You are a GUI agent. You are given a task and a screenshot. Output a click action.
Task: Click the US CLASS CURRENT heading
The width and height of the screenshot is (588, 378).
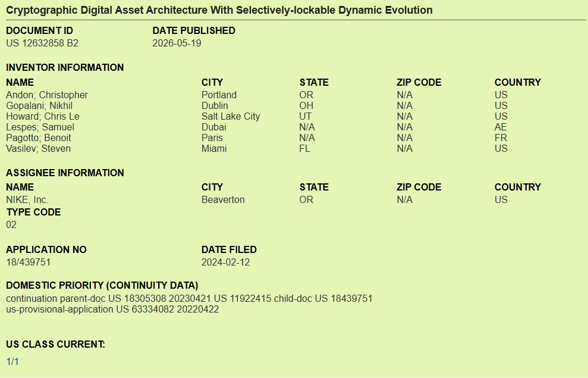tap(55, 344)
